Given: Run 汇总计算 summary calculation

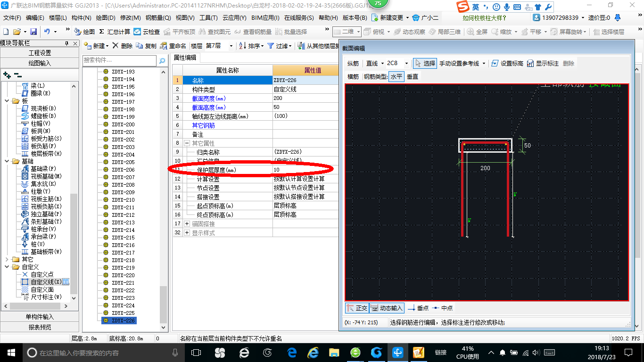Looking at the screenshot, I should click(115, 32).
